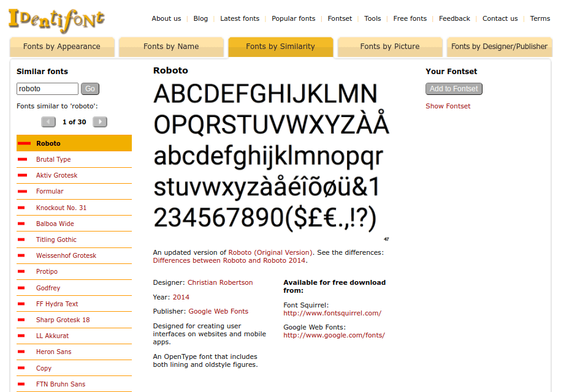Viewport: 561px width, 392px height.
Task: Open designer Christian Robertson link
Action: [x=220, y=282]
